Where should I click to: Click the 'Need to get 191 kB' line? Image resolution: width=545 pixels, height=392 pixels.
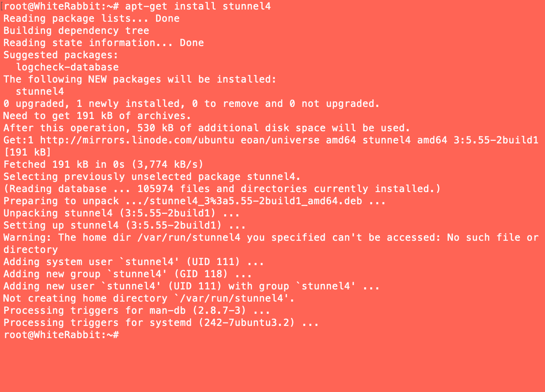coord(97,116)
